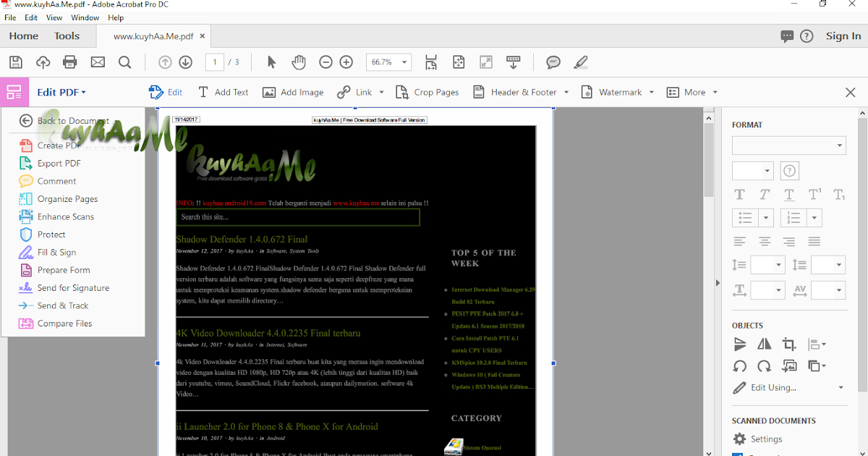
Task: Justify text alignment icon
Action: click(814, 241)
